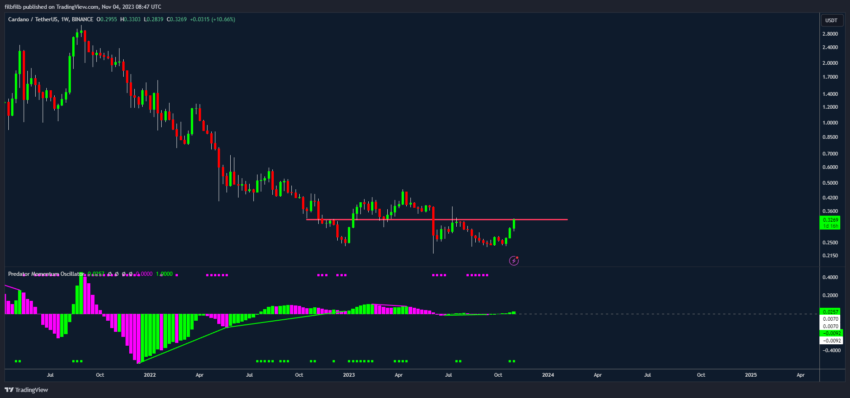Click the green -0.0092 oscillator value label
Viewport: 850px width, 398px height.
(x=832, y=334)
